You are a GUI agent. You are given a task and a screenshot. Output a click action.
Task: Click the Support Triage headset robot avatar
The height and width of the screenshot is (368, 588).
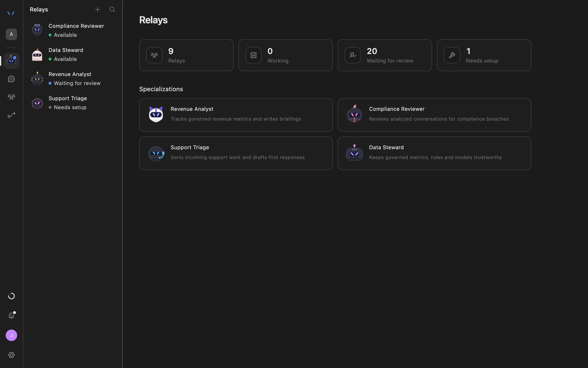(x=156, y=154)
